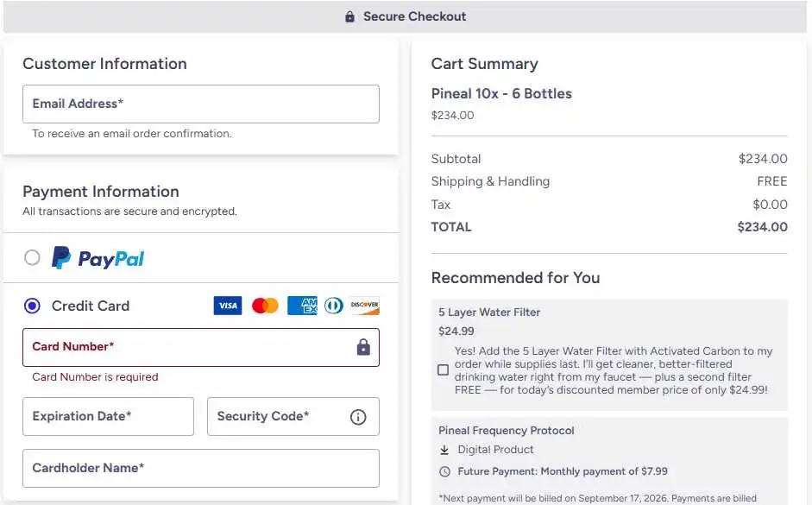Viewport: 812px width, 505px height.
Task: Click the Pineal 10x - 6 Bottles title
Action: click(501, 94)
